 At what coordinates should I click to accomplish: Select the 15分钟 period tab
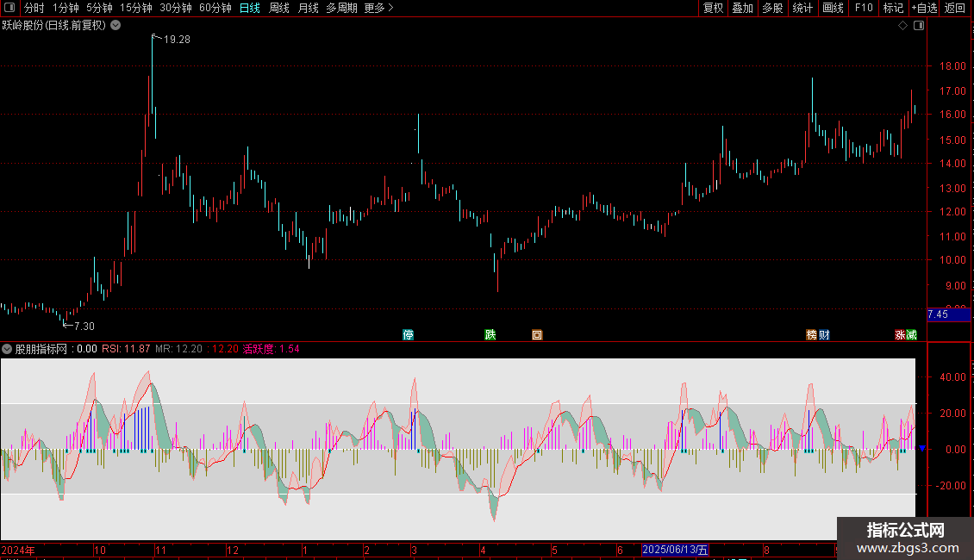click(136, 8)
